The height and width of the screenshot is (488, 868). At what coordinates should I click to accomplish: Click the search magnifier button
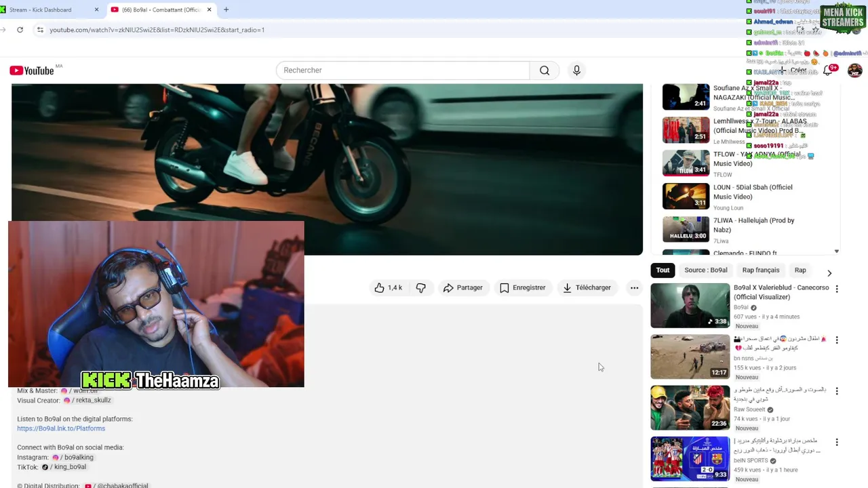[x=545, y=70]
